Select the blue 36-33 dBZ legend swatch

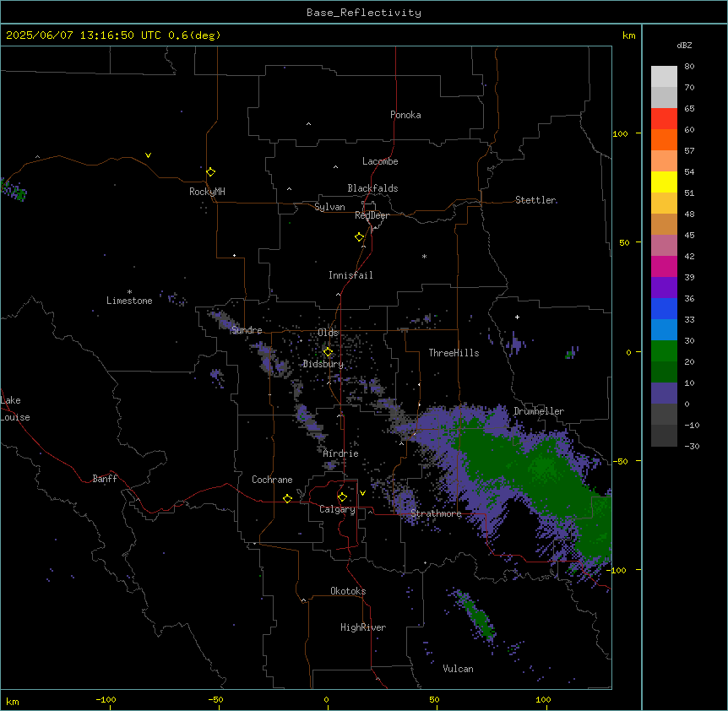(664, 308)
